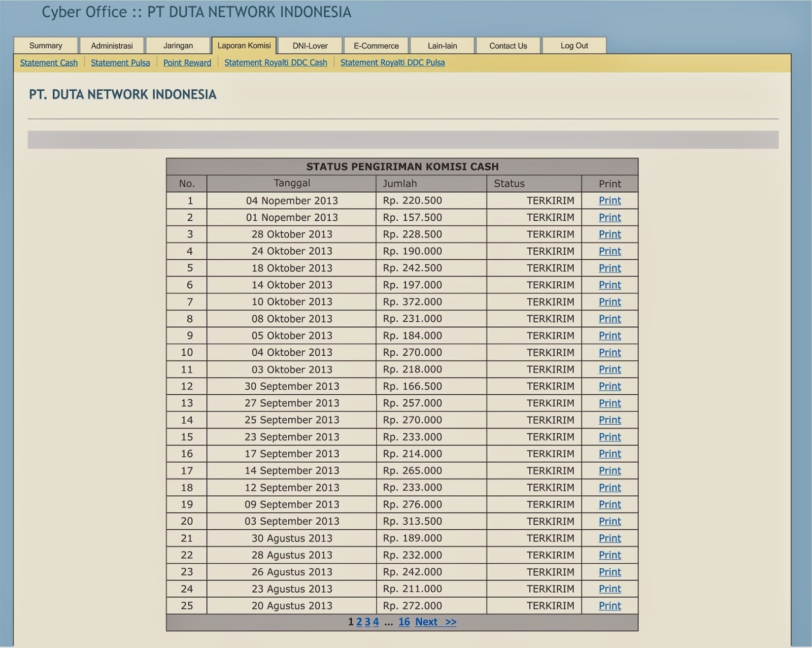Image resolution: width=812 pixels, height=648 pixels.
Task: Print the 17 September 2013 row
Action: coord(610,454)
